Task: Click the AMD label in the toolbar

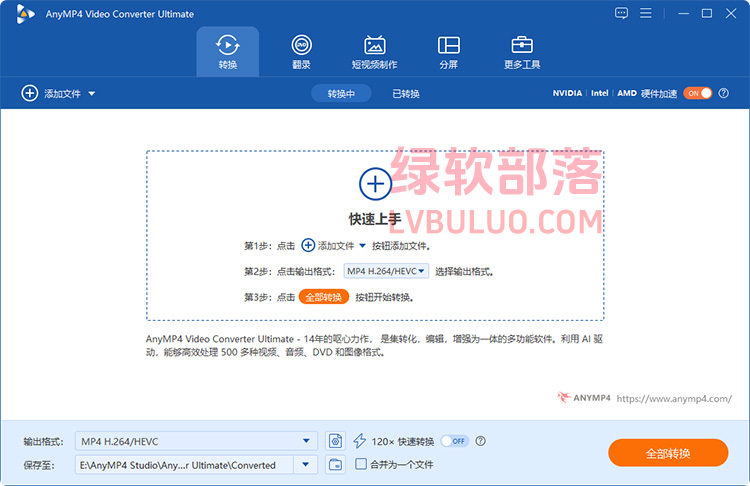Action: click(627, 93)
